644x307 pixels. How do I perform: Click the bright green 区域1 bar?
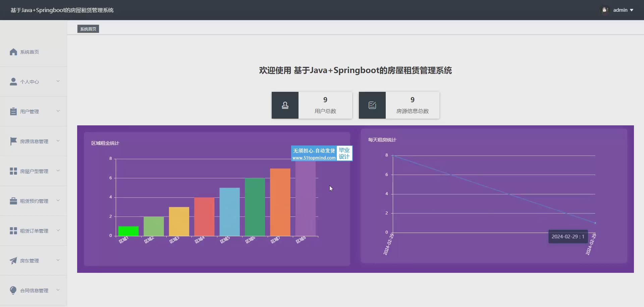click(128, 231)
